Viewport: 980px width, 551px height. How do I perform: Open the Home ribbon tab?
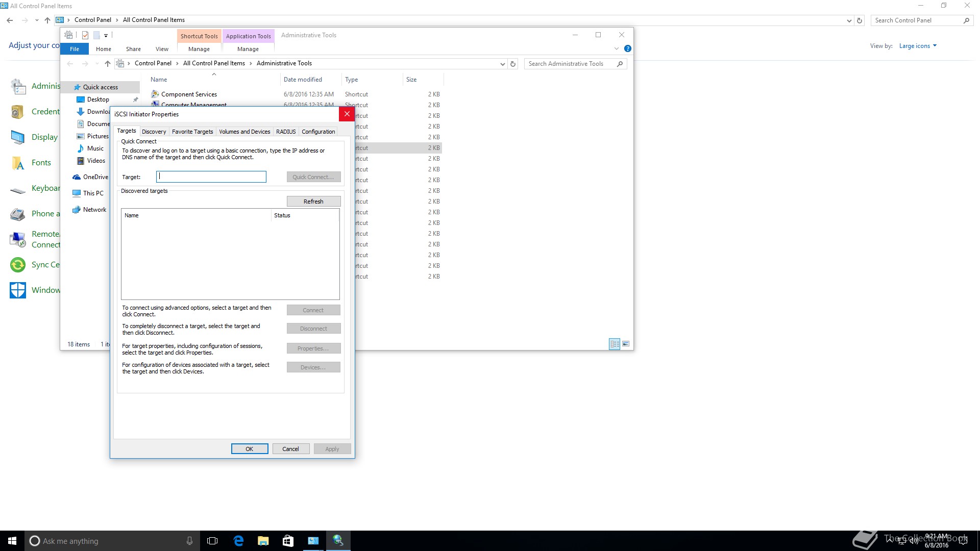point(104,49)
